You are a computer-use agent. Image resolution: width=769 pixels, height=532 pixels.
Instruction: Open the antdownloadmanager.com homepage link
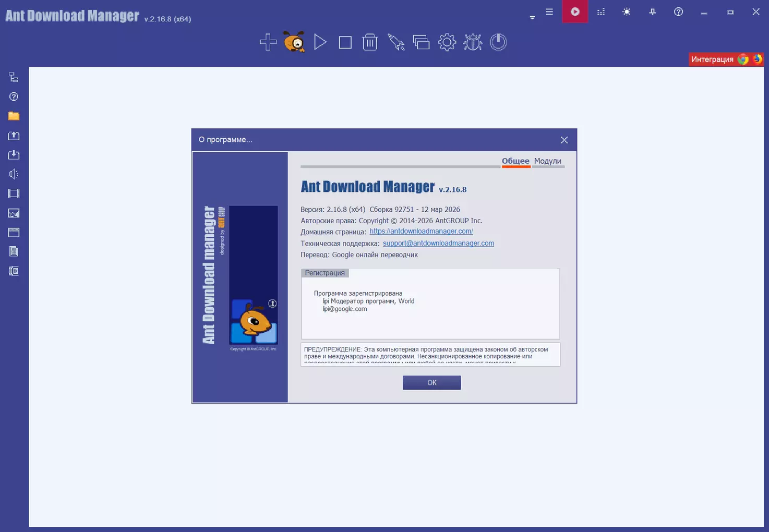click(x=421, y=232)
